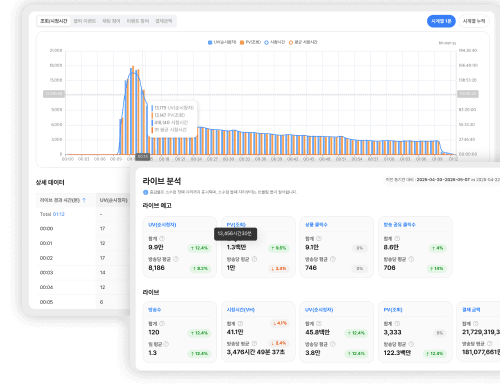Open the fourth tab in the chart tab bar
This screenshot has width=500, height=384.
click(138, 21)
